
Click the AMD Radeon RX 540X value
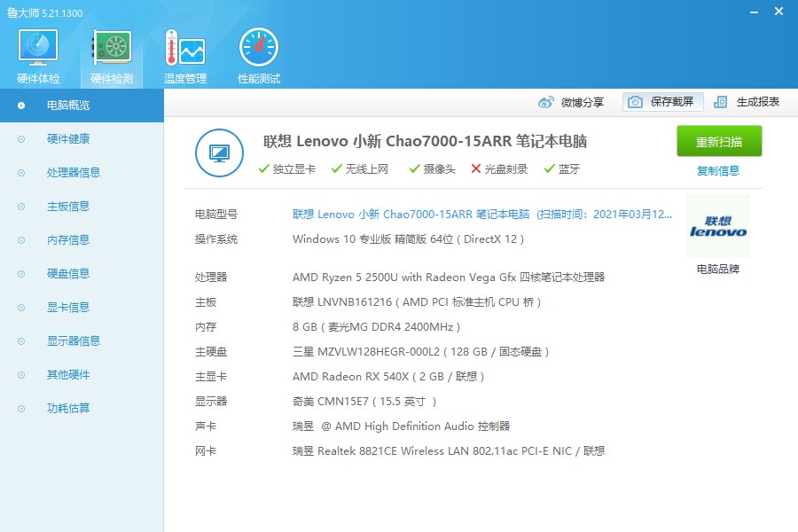click(x=388, y=377)
